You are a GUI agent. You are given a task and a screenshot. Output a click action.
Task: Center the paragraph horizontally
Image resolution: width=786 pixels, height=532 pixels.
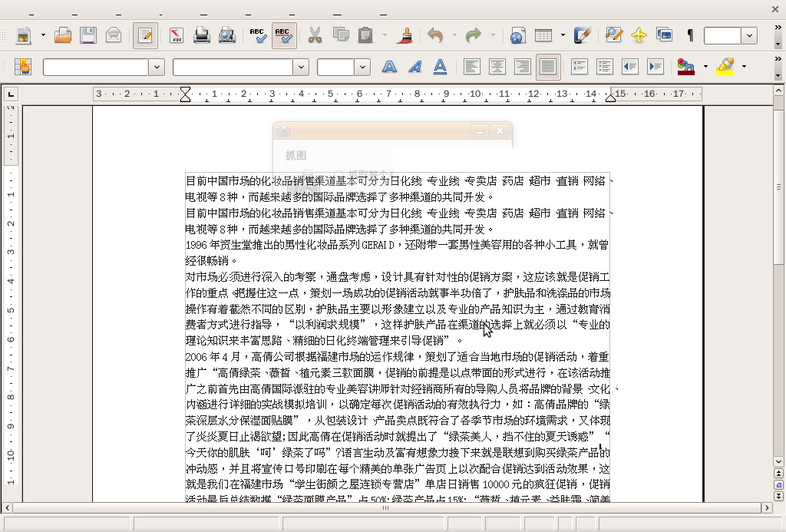click(497, 67)
